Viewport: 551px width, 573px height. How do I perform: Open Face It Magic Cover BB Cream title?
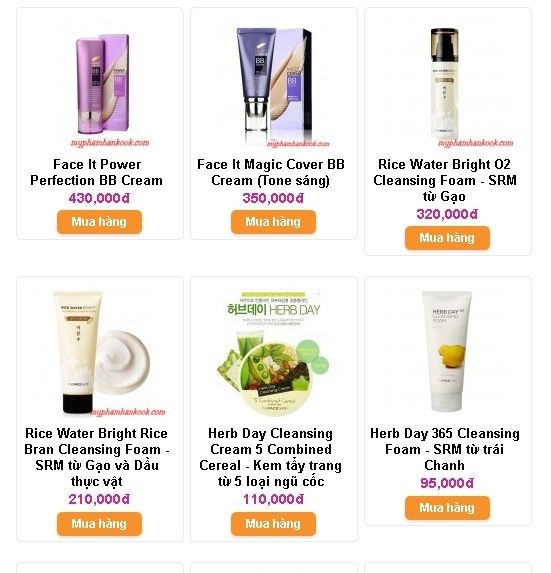click(271, 172)
